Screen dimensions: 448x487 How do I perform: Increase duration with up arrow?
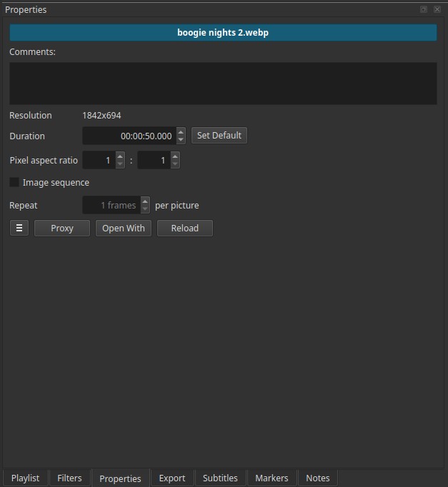[181, 132]
